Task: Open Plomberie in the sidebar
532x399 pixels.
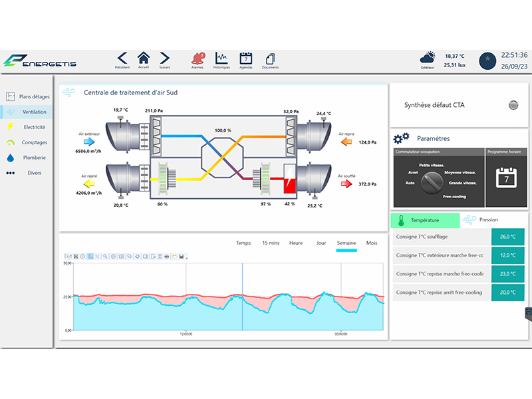Action: pyautogui.click(x=27, y=158)
